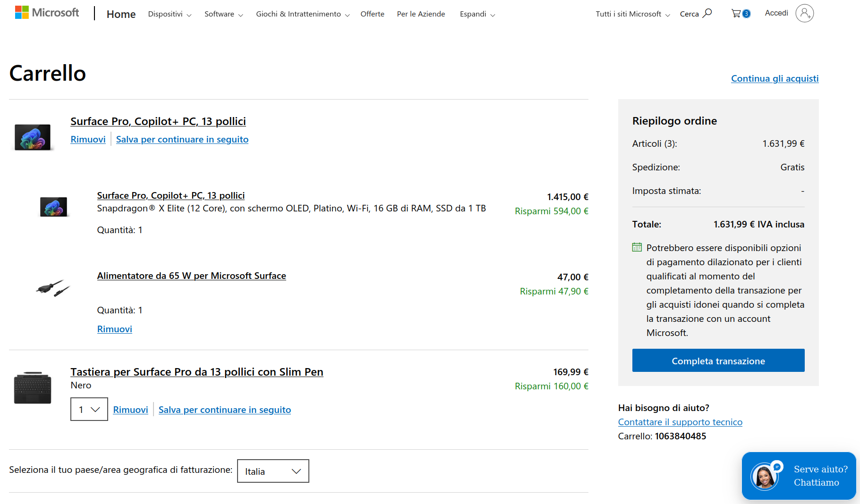Save the keyboard for later
The width and height of the screenshot is (860, 504).
(x=224, y=410)
